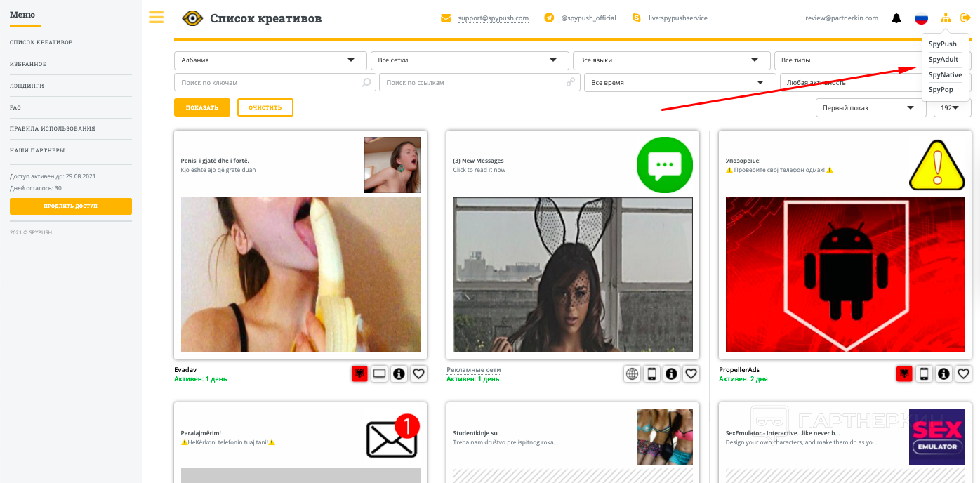Click the Albania flag icon on Evadav card
Viewport: 980px width, 483px height.
click(359, 374)
